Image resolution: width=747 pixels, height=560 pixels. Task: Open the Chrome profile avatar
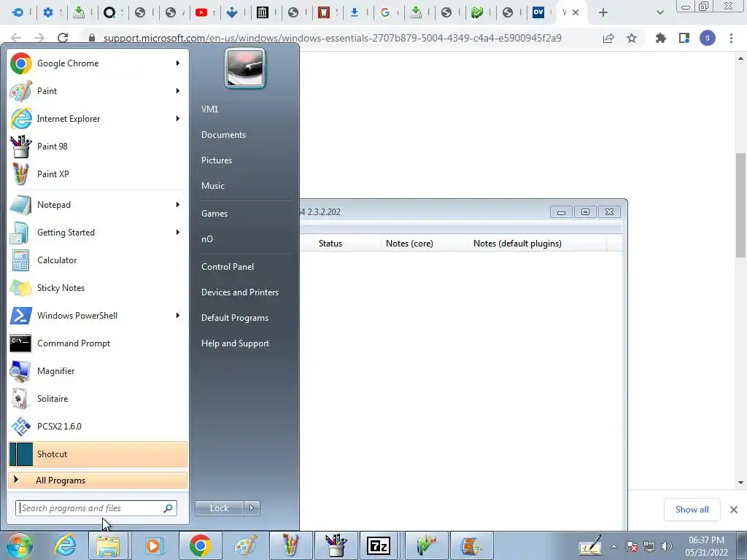tap(708, 38)
